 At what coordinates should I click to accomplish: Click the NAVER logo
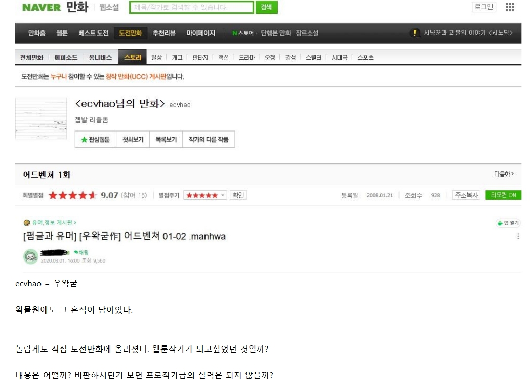click(41, 7)
